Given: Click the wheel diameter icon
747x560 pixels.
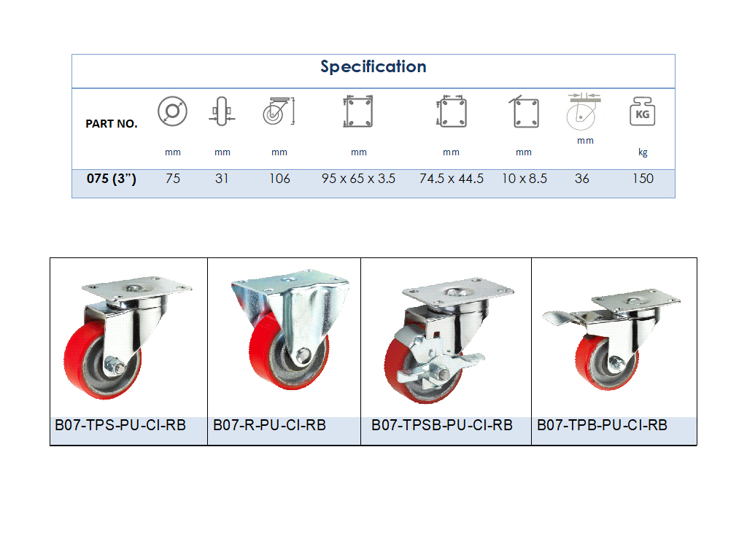Looking at the screenshot, I should pyautogui.click(x=172, y=112).
